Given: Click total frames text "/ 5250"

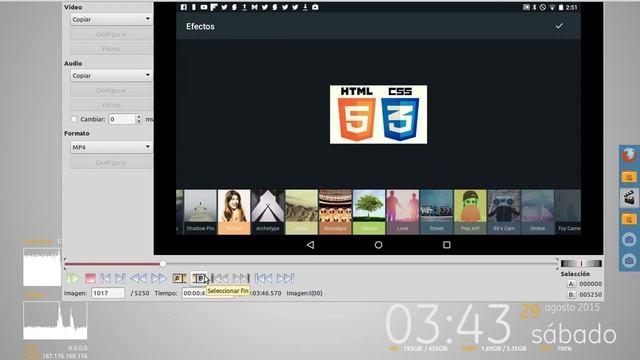Looking at the screenshot, I should pyautogui.click(x=140, y=293).
